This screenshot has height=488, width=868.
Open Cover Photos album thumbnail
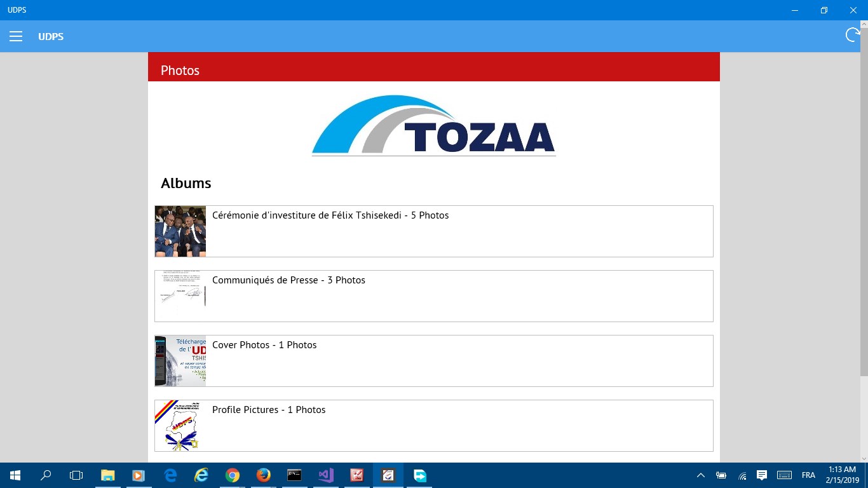(x=180, y=361)
